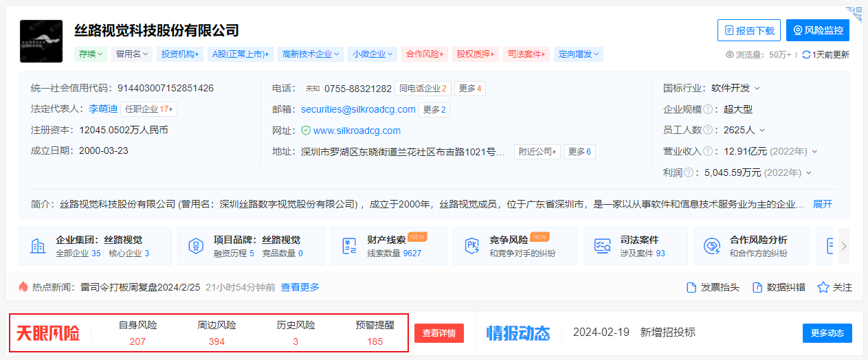Open the 股权质押 red tag

tap(476, 54)
